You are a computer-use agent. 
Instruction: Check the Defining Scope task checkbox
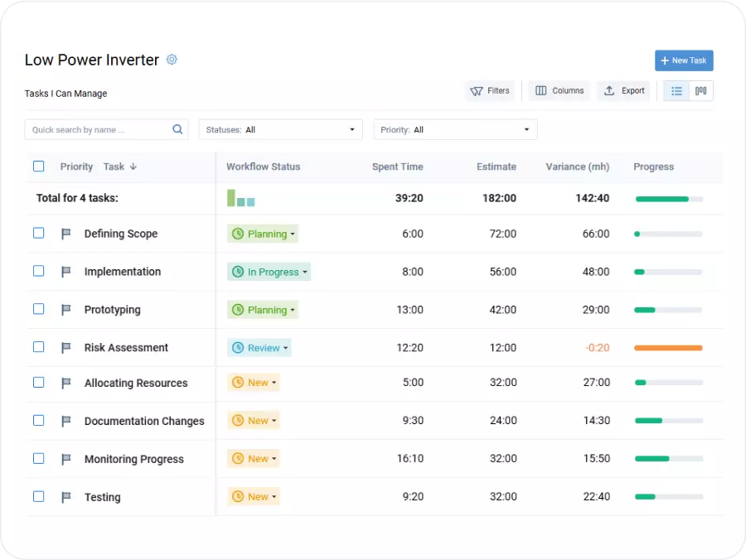pos(38,233)
